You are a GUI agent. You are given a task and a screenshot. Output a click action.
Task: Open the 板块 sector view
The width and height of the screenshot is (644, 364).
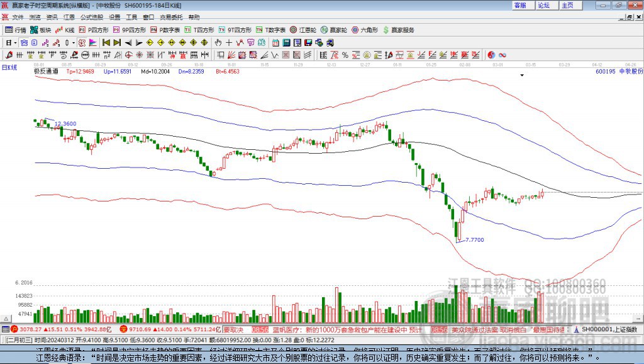point(41,30)
